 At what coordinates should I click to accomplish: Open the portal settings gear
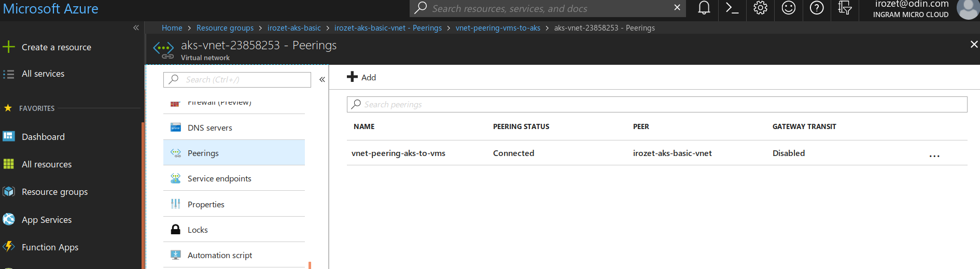pos(760,8)
